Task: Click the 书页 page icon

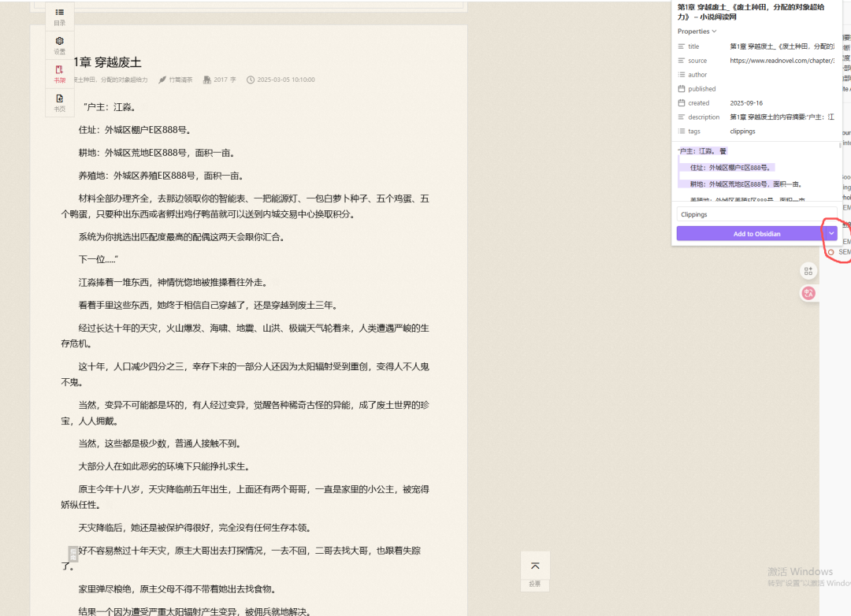Action: [x=59, y=102]
